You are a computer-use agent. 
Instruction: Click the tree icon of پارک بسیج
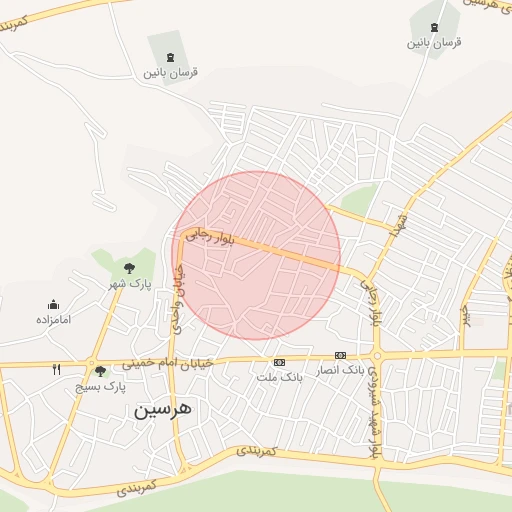tap(100, 371)
